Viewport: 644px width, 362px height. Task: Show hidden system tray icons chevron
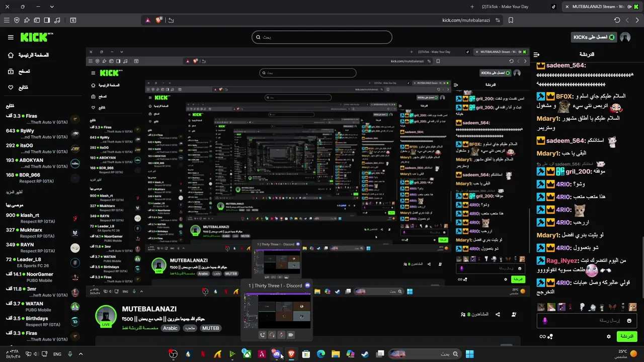[x=80, y=354]
